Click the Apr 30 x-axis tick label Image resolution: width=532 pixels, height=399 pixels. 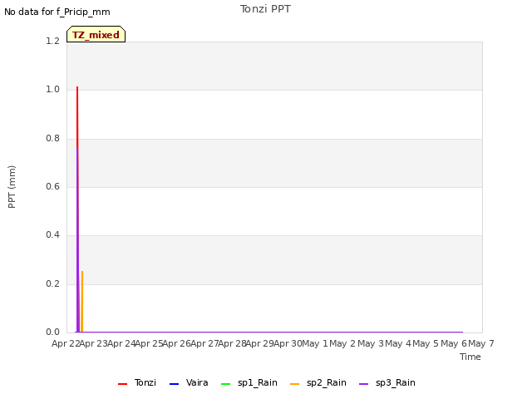coord(288,343)
